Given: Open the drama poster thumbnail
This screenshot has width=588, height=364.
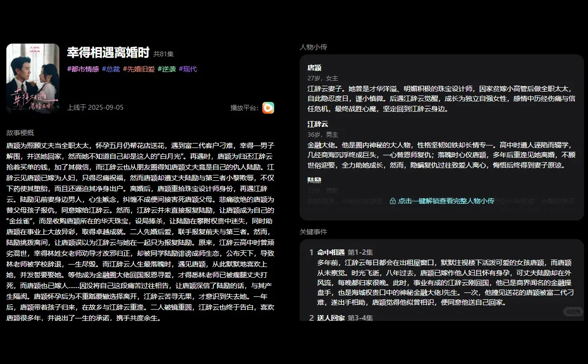Looking at the screenshot, I should (x=32, y=78).
